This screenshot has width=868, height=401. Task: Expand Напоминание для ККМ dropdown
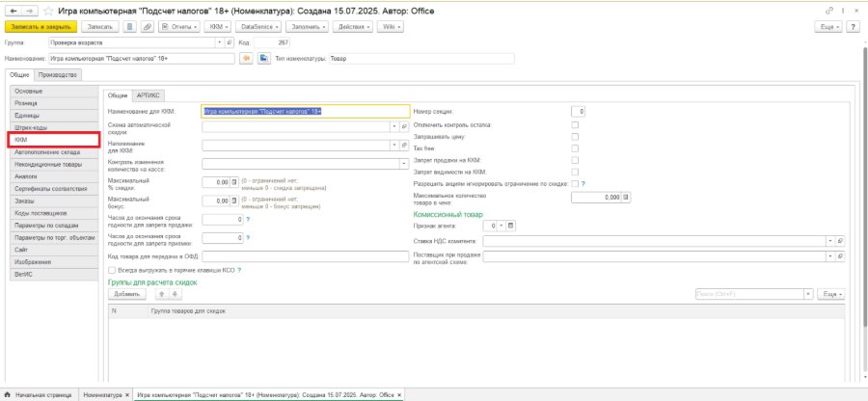395,145
